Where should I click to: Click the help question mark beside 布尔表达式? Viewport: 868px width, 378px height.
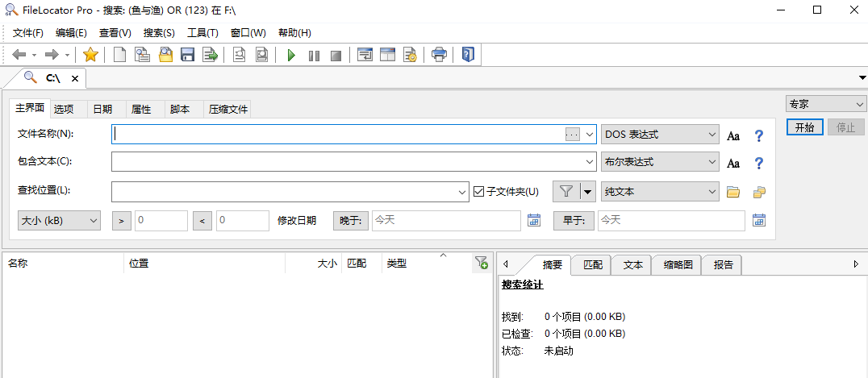pyautogui.click(x=759, y=164)
